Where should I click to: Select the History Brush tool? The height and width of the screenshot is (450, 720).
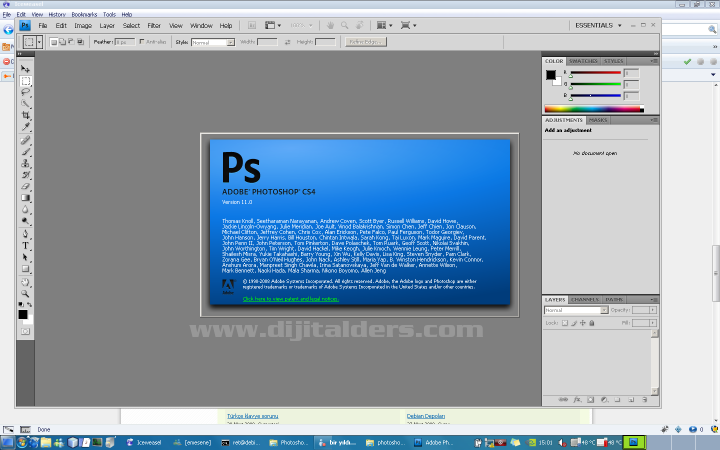pos(25,174)
